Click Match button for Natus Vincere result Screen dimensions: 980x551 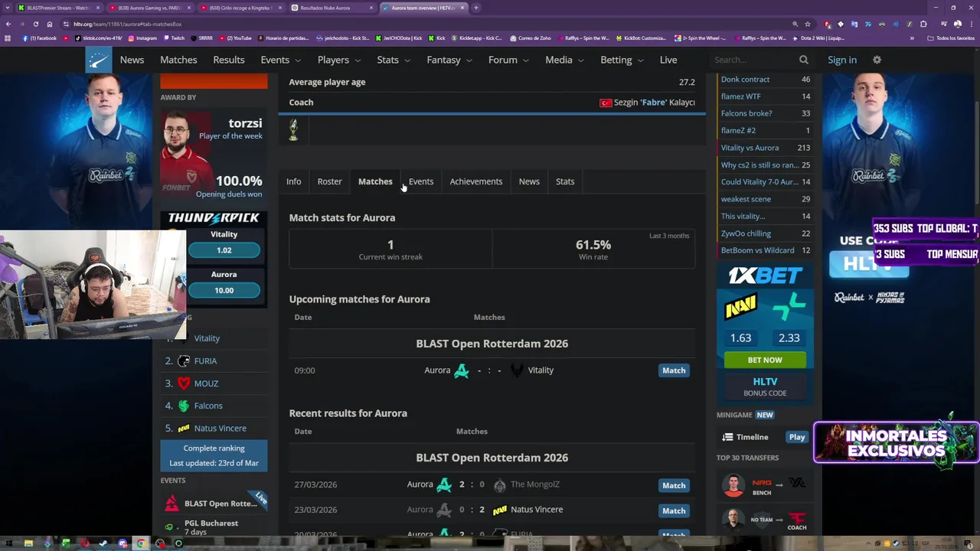pos(674,510)
